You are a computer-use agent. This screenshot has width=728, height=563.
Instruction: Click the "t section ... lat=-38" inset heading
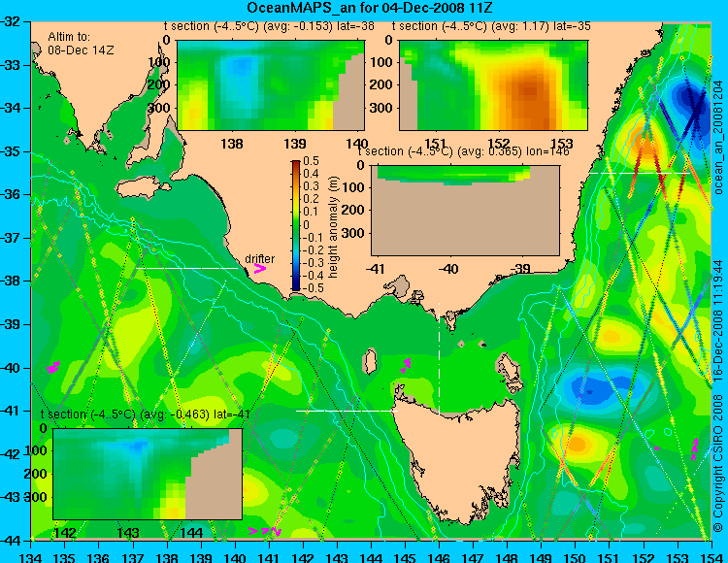[269, 26]
